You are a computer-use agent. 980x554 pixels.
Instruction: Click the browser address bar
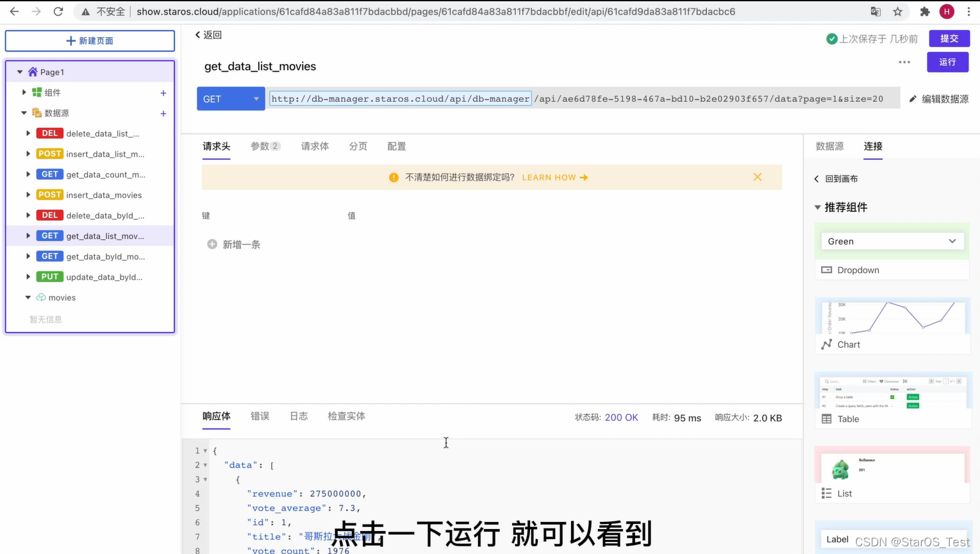click(x=436, y=12)
